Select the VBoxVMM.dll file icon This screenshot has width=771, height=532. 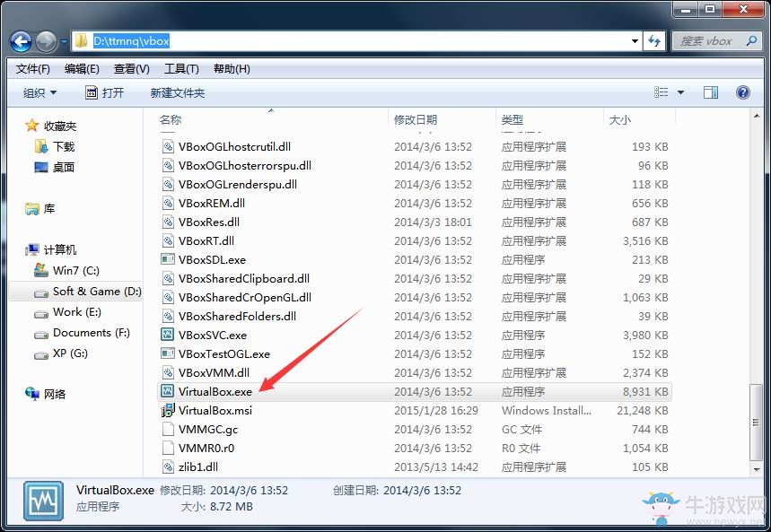pos(168,372)
